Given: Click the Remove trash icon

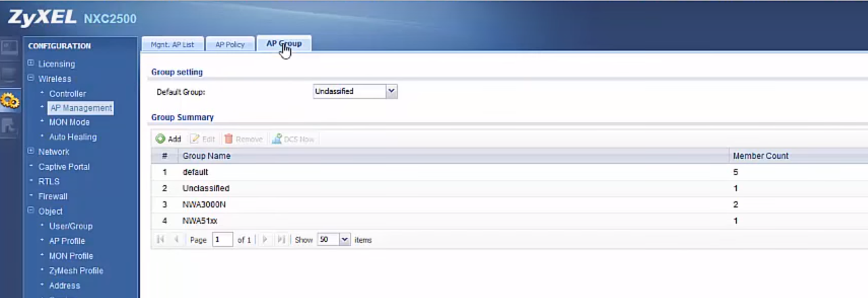Looking at the screenshot, I should click(229, 139).
